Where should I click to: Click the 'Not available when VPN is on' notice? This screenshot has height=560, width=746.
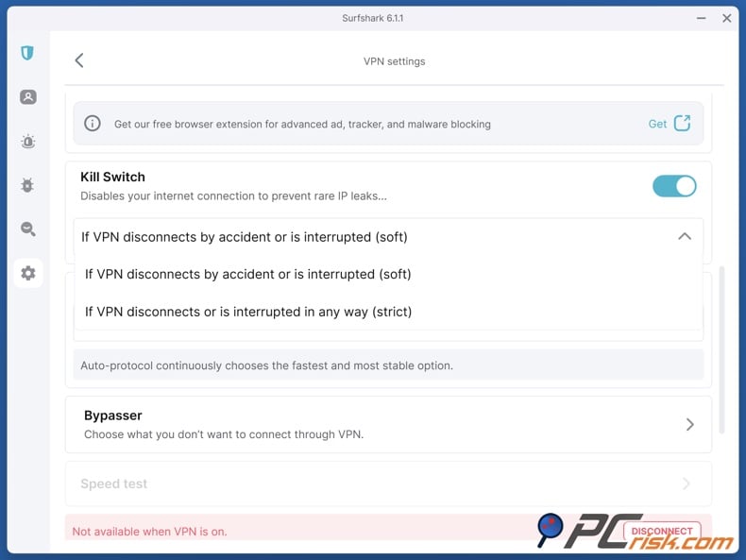(x=149, y=532)
